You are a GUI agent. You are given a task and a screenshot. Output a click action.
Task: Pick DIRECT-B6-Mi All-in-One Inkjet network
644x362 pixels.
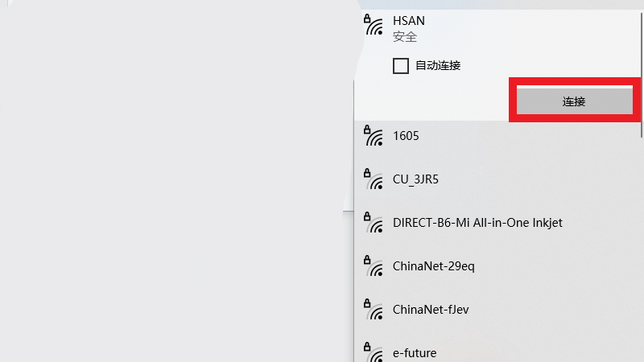click(477, 223)
